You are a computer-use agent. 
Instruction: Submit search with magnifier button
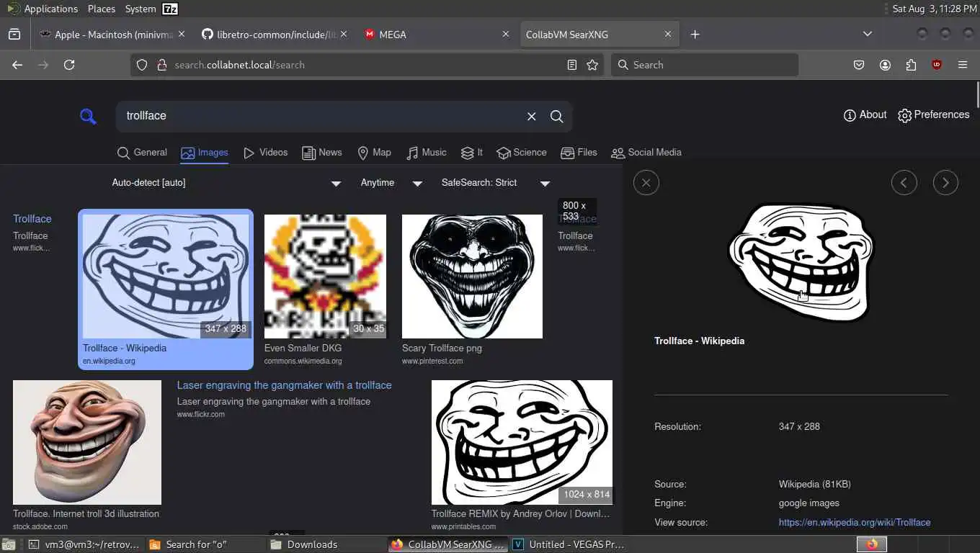tap(556, 116)
